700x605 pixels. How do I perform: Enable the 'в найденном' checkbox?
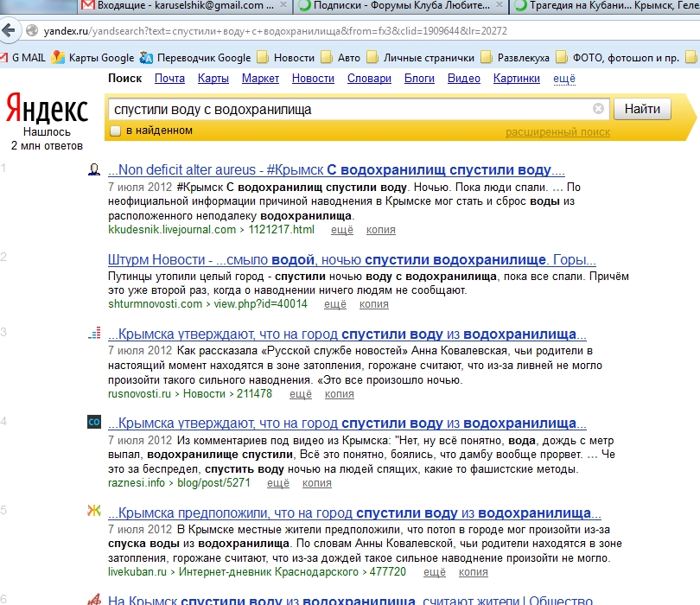115,131
